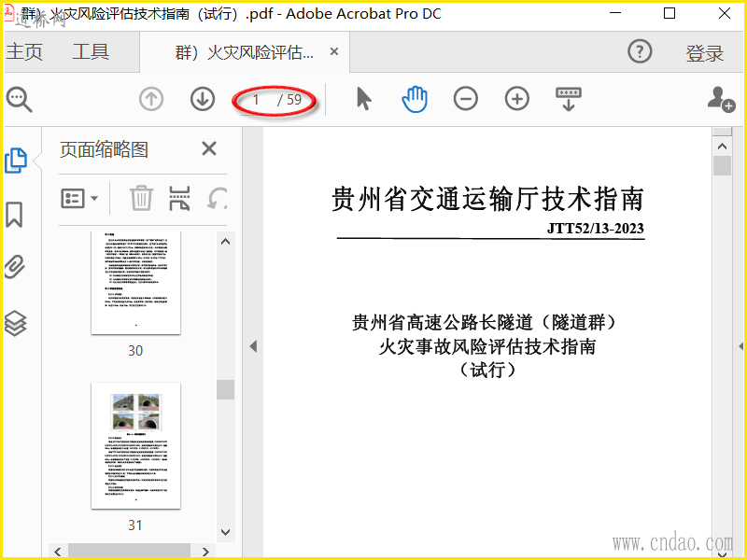
Task: Open the layers sidebar icon
Action: coord(15,323)
